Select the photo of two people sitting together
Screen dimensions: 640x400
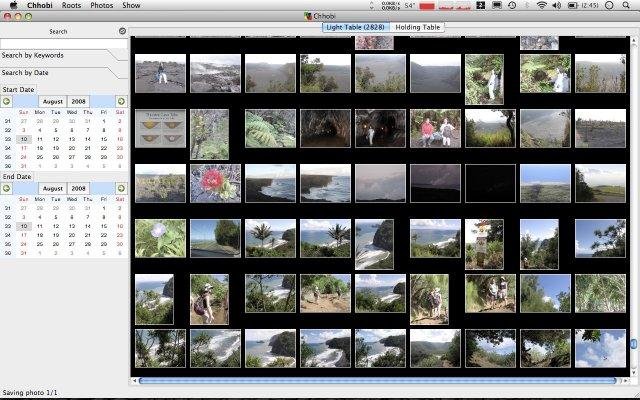[436, 128]
